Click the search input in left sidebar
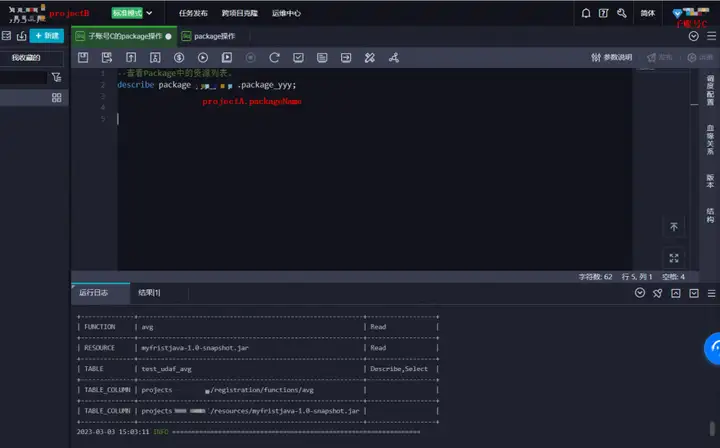720x448 pixels. point(23,78)
